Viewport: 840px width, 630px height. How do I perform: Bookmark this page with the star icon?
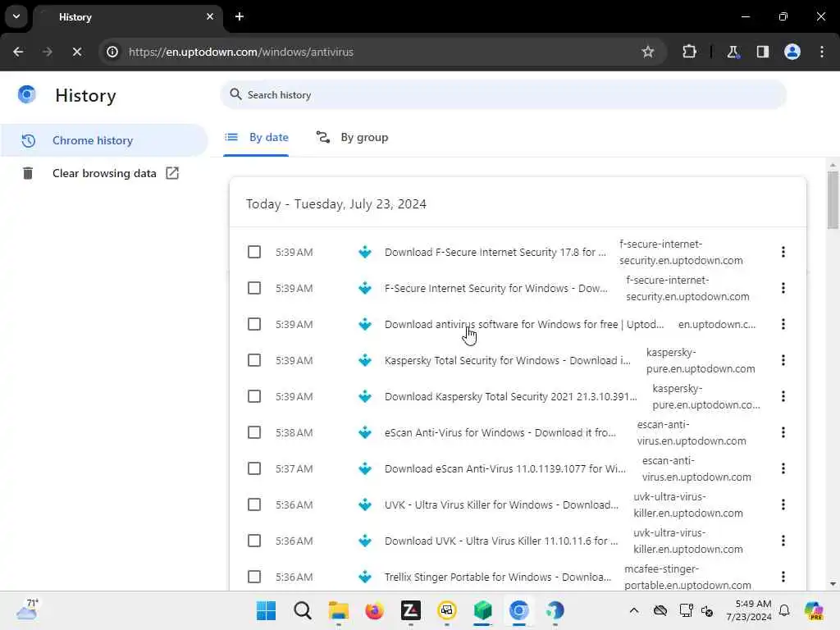pos(648,52)
